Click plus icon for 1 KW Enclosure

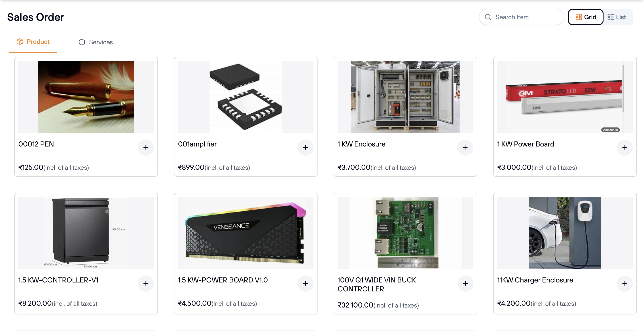tap(465, 148)
